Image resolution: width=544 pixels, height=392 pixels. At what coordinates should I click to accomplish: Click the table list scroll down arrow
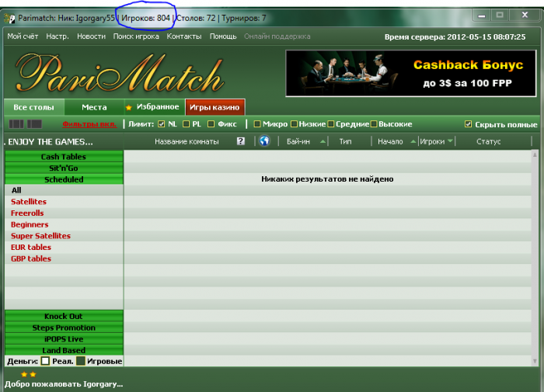(535, 361)
